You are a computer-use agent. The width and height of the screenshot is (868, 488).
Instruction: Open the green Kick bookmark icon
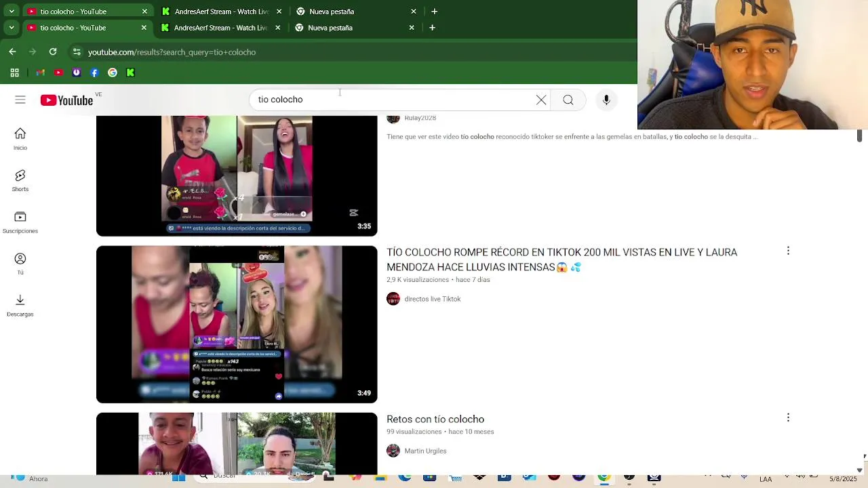130,73
